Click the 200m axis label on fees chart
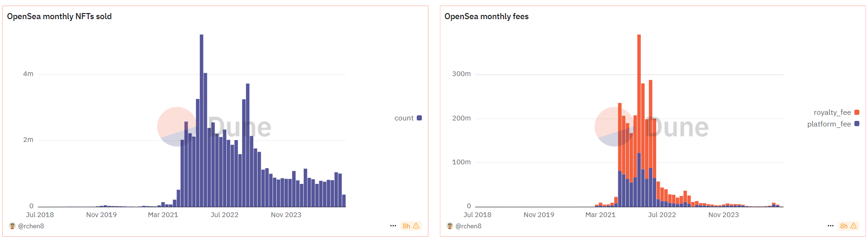 (462, 118)
